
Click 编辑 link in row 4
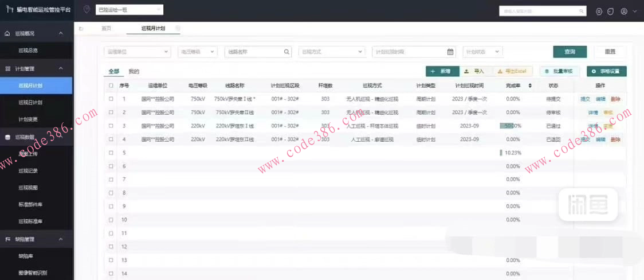(600, 139)
